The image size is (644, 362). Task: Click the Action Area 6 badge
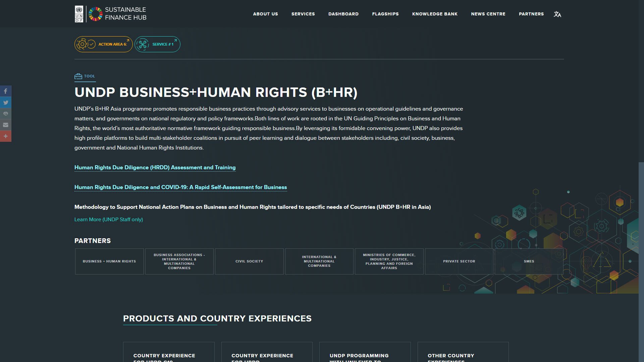pos(104,44)
